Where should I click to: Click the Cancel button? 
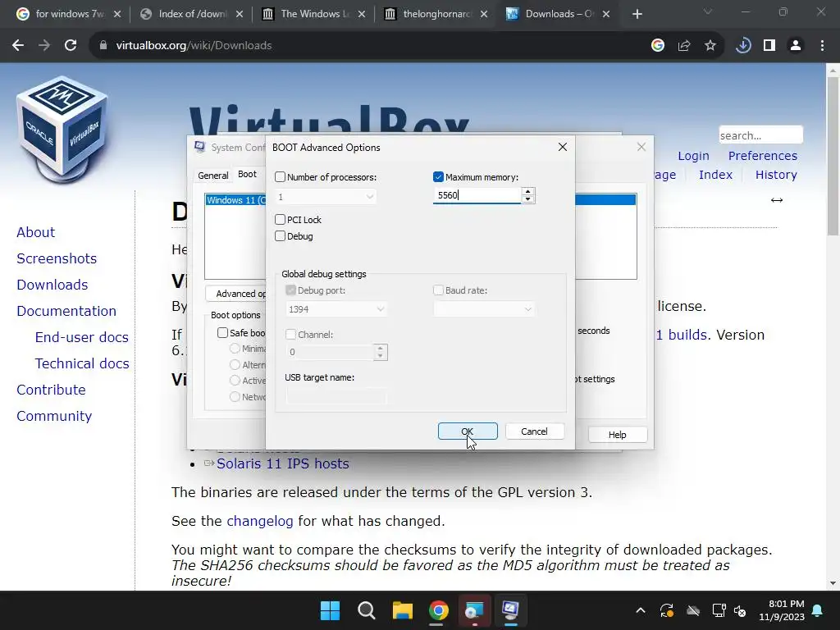point(534,431)
